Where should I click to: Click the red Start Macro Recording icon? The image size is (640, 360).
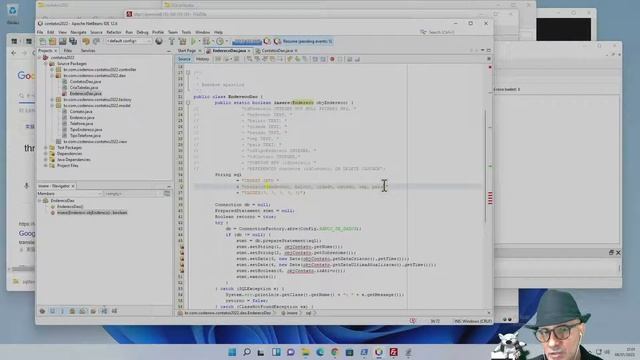coord(332,59)
